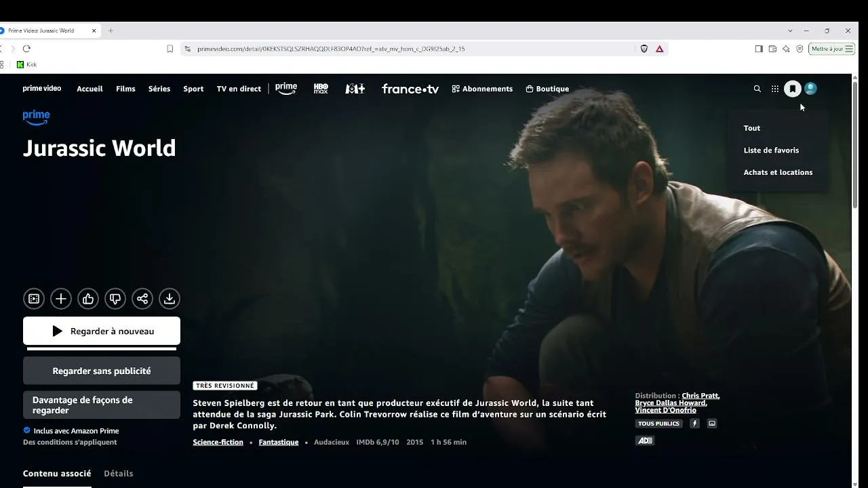Bookmark this page via address bar icon

coord(170,49)
